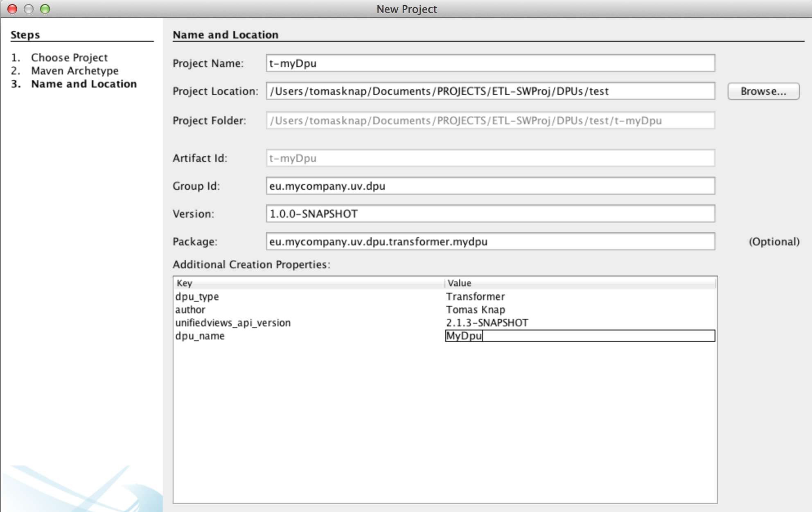This screenshot has height=512, width=812.
Task: Click the Package input field
Action: pyautogui.click(x=490, y=242)
